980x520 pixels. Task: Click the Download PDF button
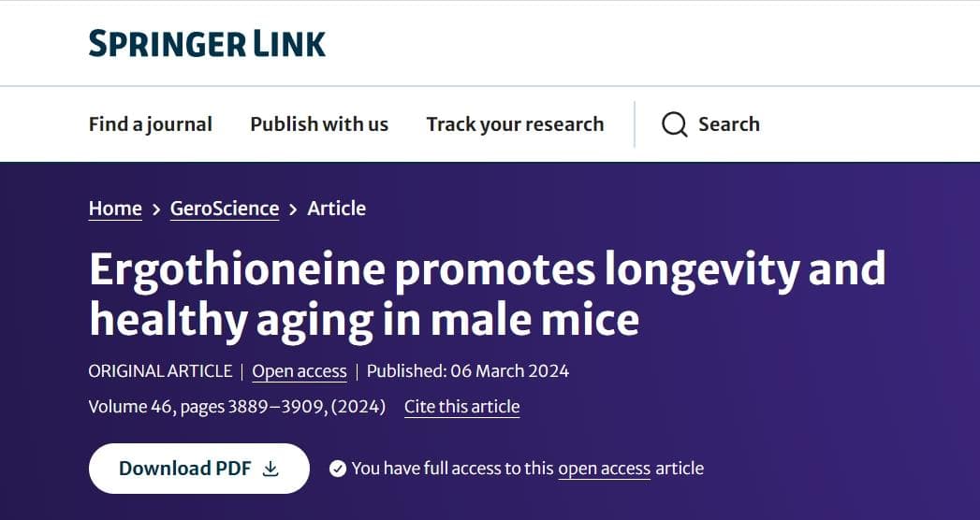coord(199,469)
